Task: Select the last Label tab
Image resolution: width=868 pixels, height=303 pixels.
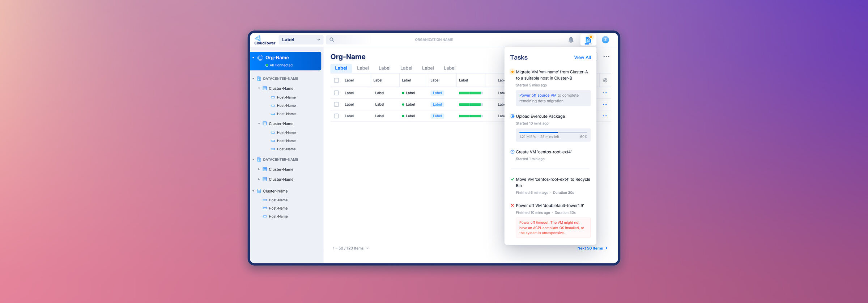Action: (449, 68)
